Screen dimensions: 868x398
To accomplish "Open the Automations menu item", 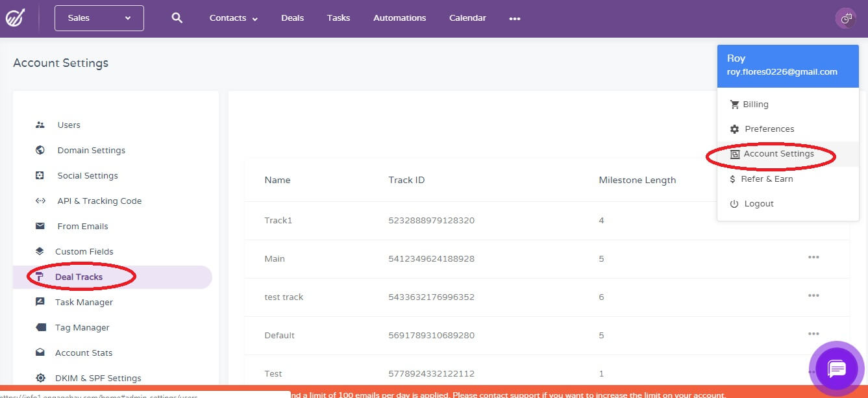I will point(399,18).
